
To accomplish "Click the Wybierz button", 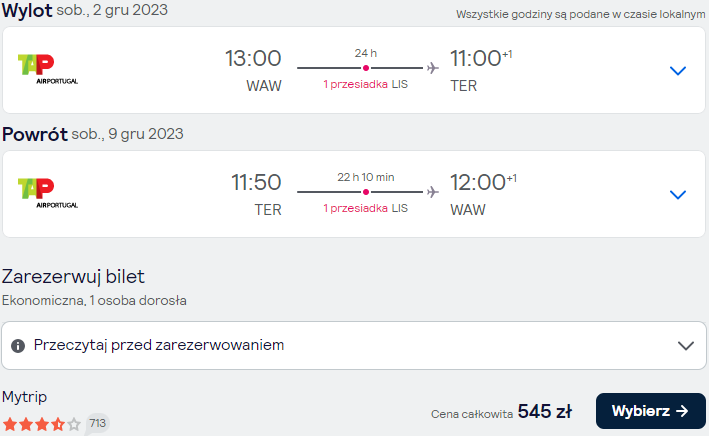I will (x=650, y=411).
